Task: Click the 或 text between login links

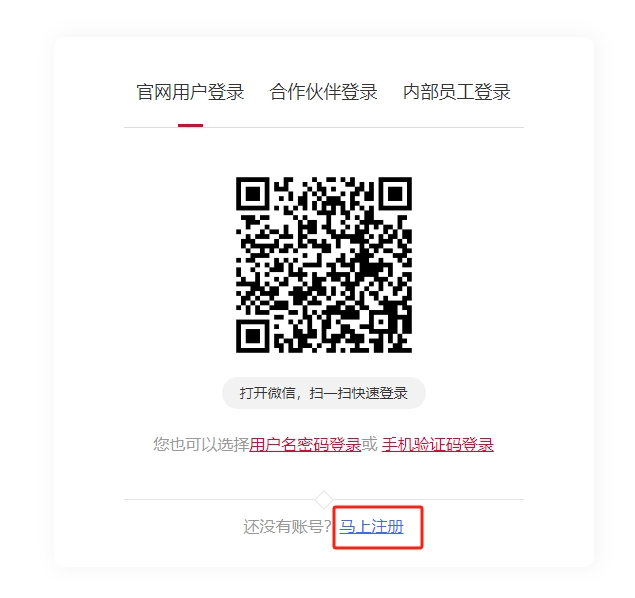Action: [x=369, y=445]
